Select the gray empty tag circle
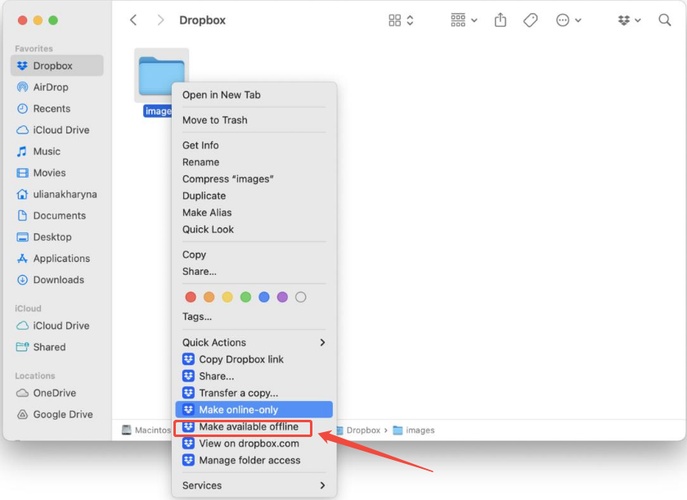The image size is (687, 500). (301, 297)
